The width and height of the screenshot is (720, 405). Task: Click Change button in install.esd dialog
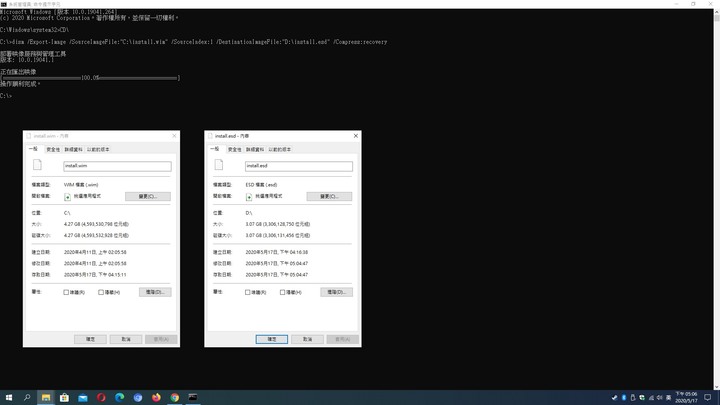329,197
